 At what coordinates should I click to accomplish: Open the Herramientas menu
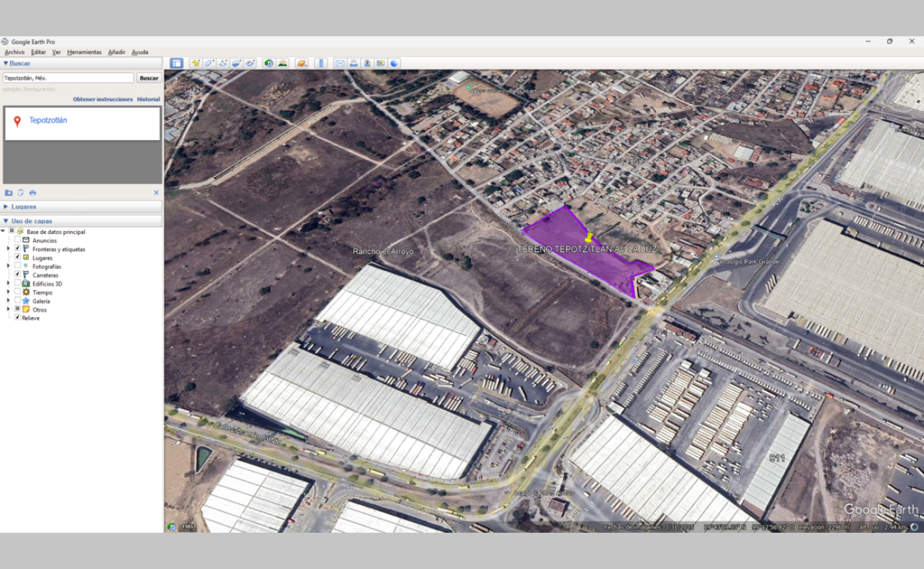[84, 52]
